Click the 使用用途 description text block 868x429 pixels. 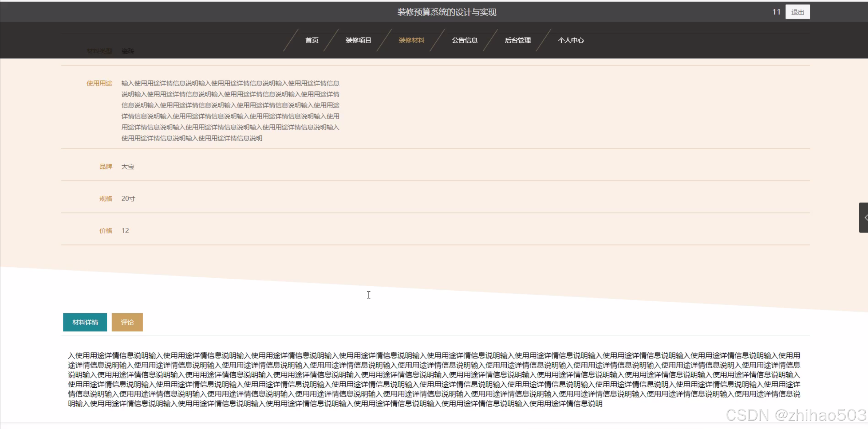point(230,111)
